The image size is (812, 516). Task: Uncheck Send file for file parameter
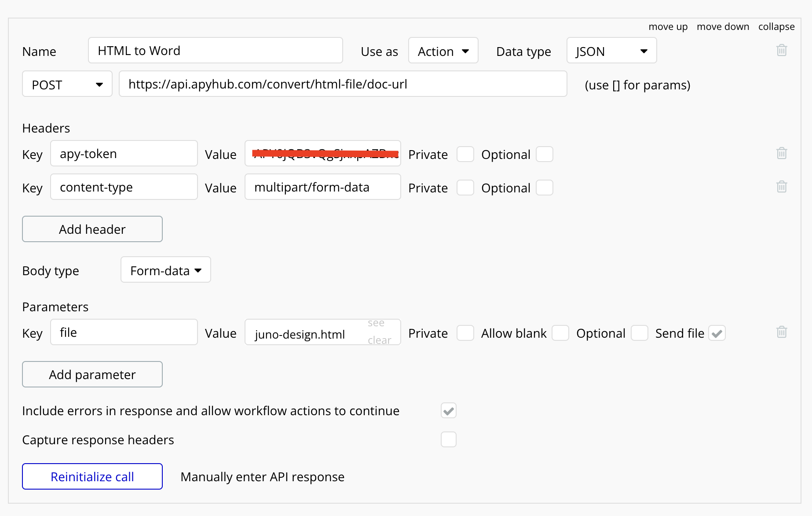pyautogui.click(x=717, y=333)
